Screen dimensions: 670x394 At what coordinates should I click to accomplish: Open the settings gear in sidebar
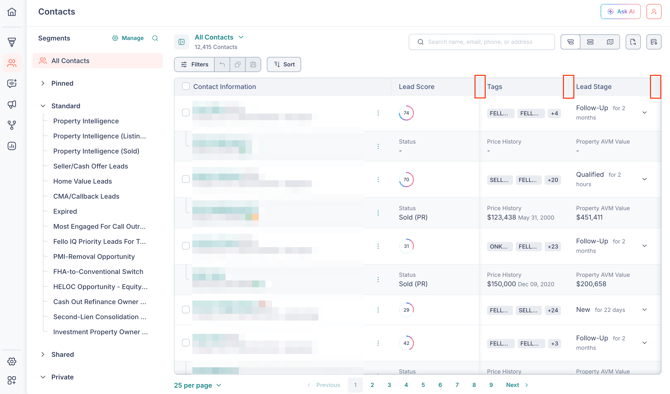(12, 362)
